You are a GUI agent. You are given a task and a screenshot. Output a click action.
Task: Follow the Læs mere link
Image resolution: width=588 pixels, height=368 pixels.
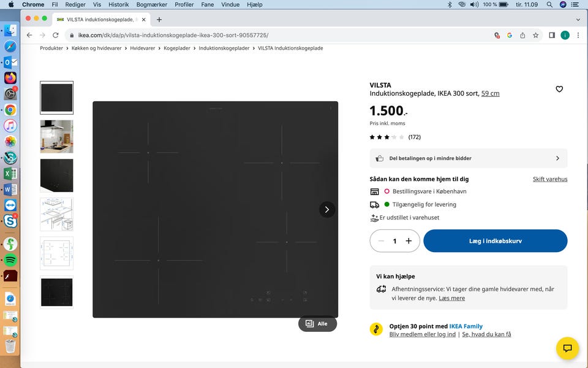pos(451,298)
